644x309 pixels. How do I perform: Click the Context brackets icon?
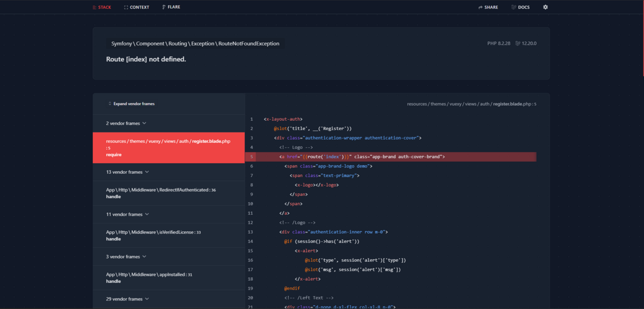tap(126, 8)
